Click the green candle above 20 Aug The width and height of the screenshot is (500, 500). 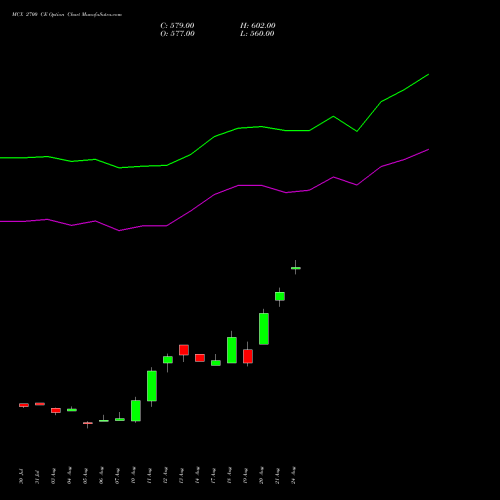pos(264,329)
